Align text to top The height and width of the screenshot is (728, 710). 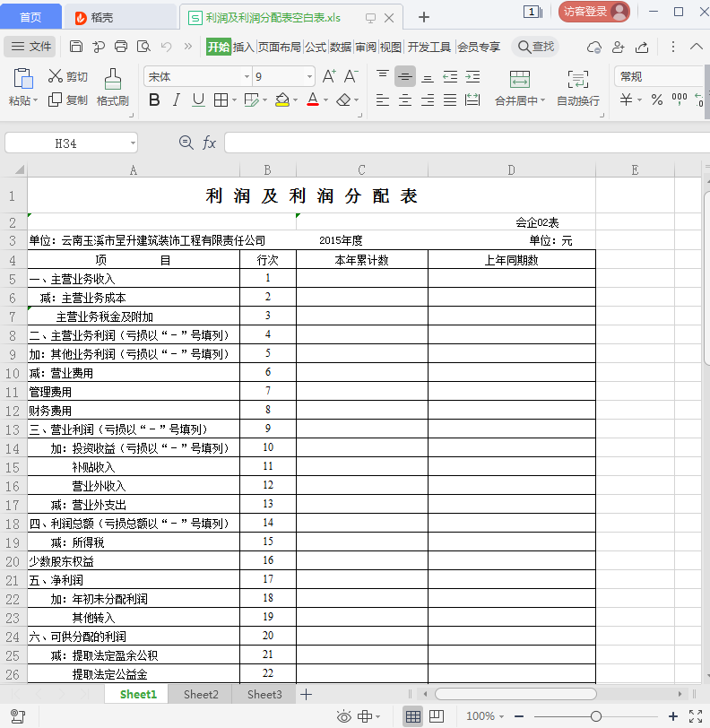[x=383, y=76]
